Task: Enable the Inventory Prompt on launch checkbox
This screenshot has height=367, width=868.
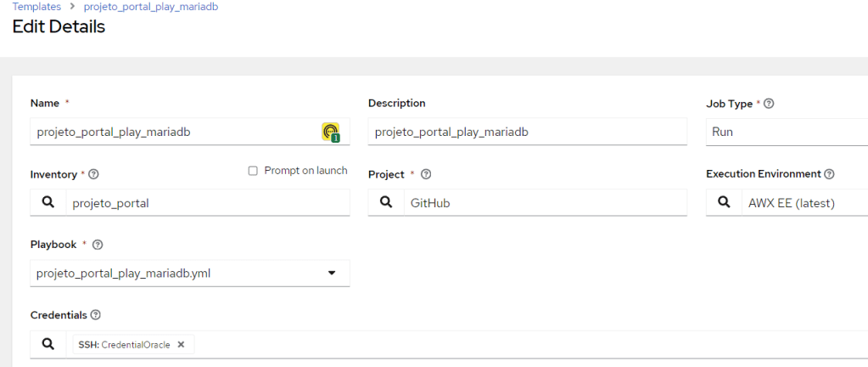Action: click(x=253, y=171)
